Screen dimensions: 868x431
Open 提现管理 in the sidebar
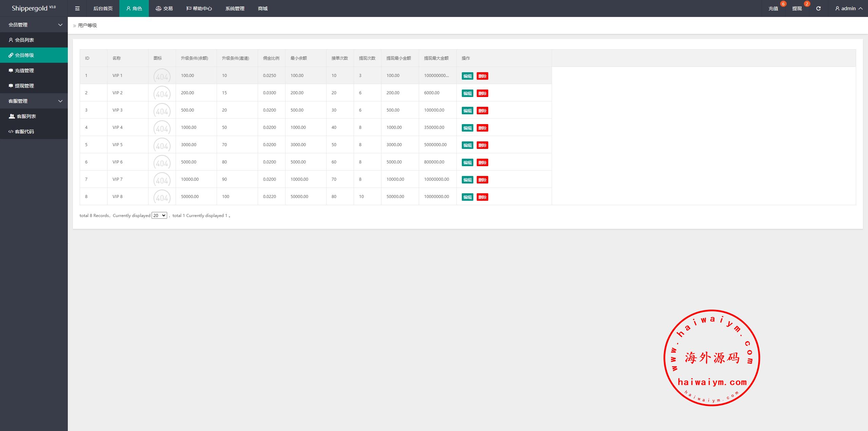click(x=24, y=86)
